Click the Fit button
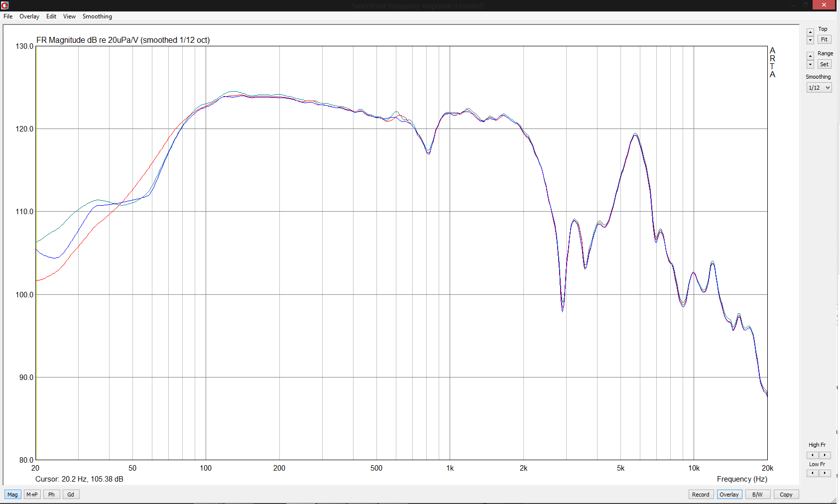 click(x=824, y=40)
